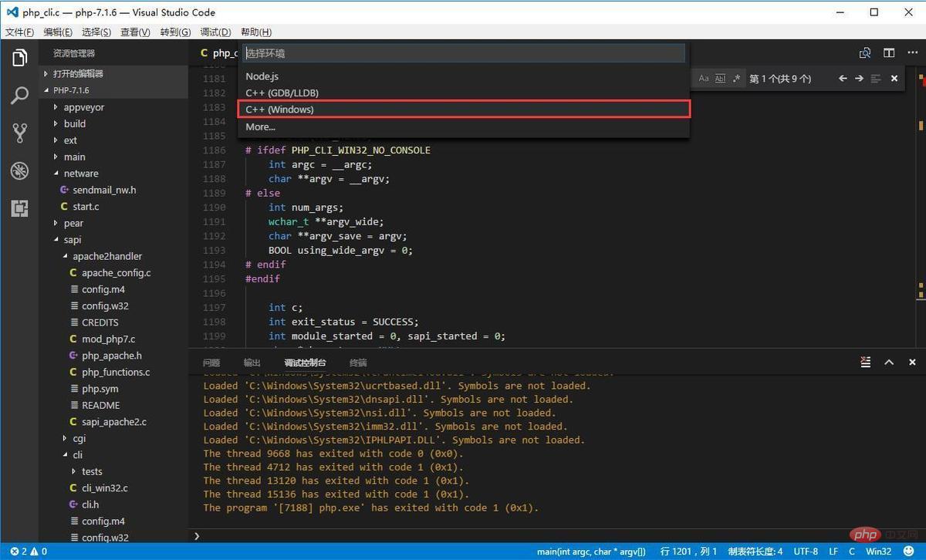
Task: Open mod_php7.c file
Action: 113,339
